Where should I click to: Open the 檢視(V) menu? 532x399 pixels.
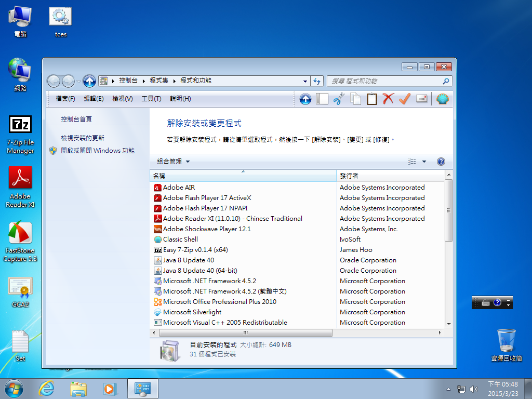click(x=123, y=99)
